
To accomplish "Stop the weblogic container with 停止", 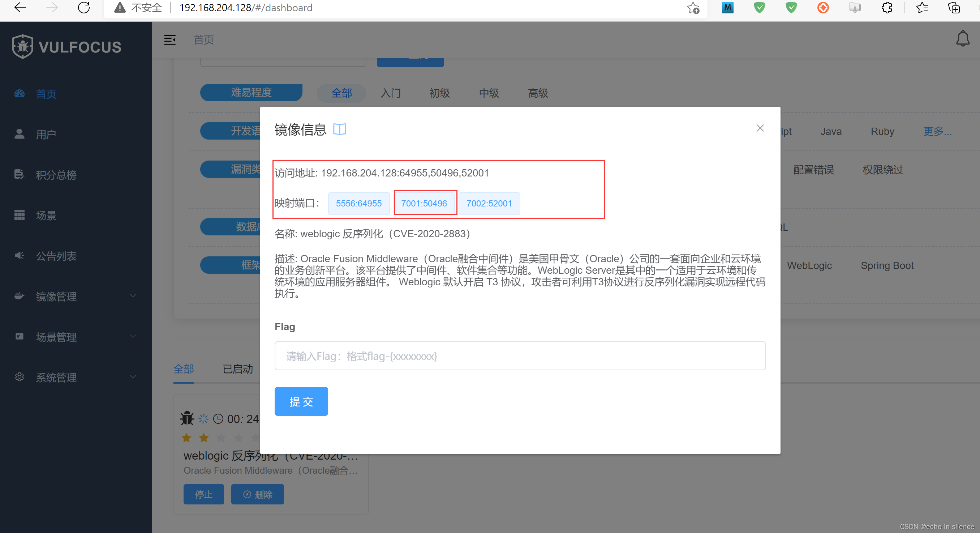I will (203, 494).
